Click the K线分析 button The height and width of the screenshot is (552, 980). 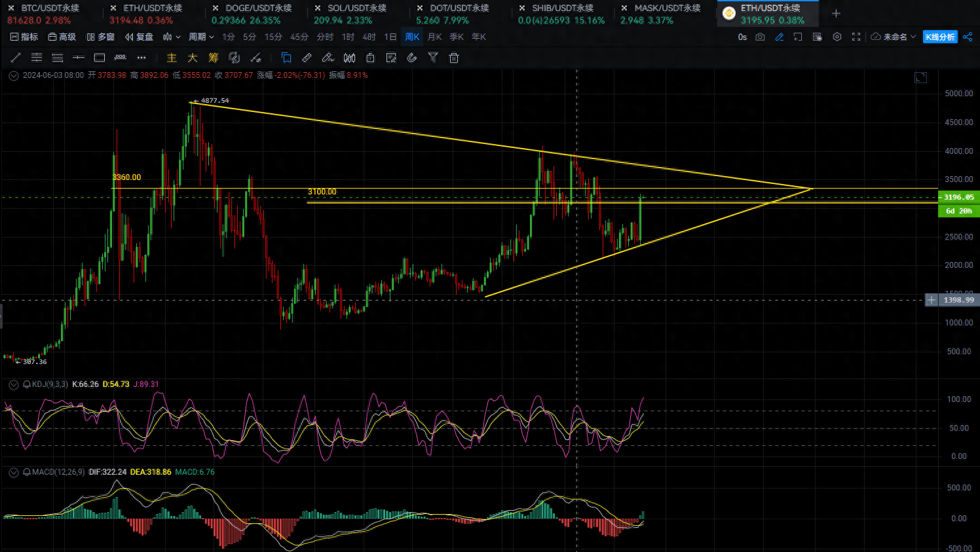pos(940,37)
